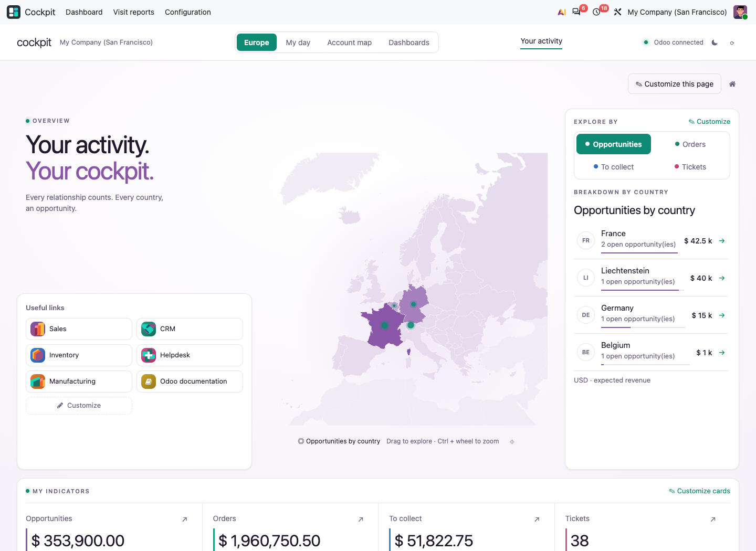
Task: Click the home icon beside Customize this page
Action: coord(732,84)
